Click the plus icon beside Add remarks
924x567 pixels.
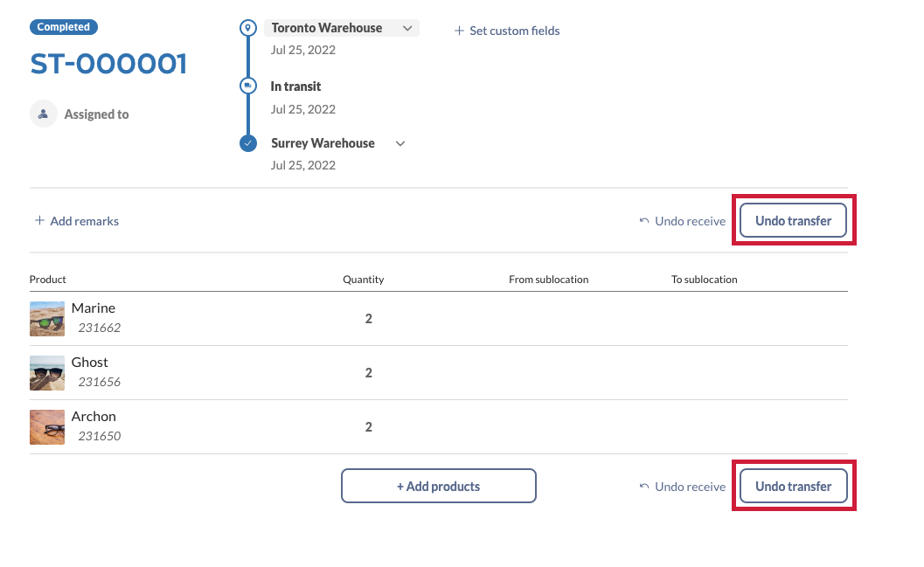(39, 221)
